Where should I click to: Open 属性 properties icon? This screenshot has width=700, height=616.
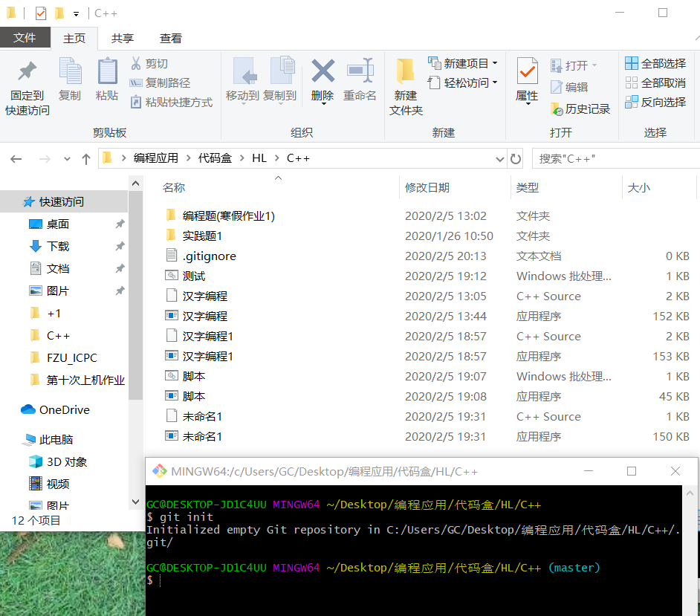click(527, 72)
